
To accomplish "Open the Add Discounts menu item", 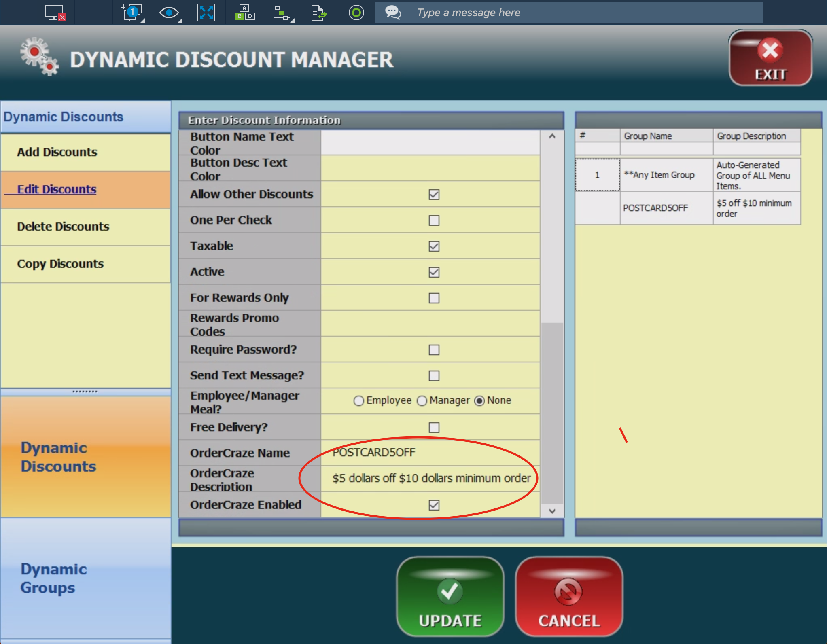I will 57,152.
